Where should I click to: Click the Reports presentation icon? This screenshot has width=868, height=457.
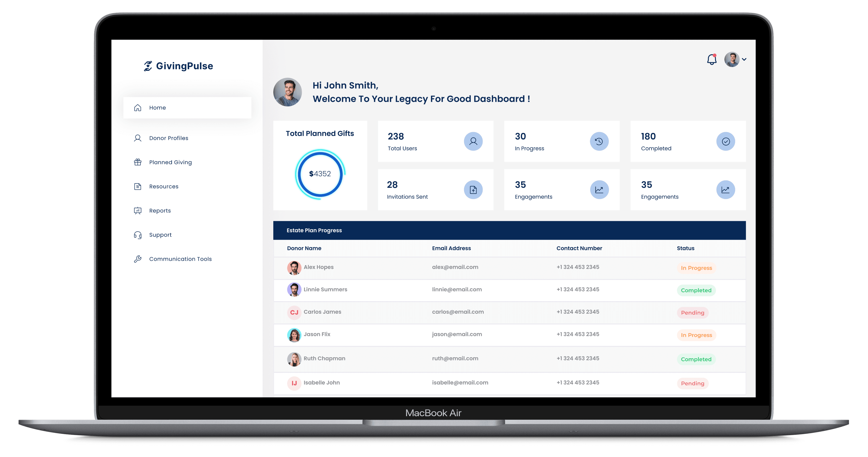point(137,211)
